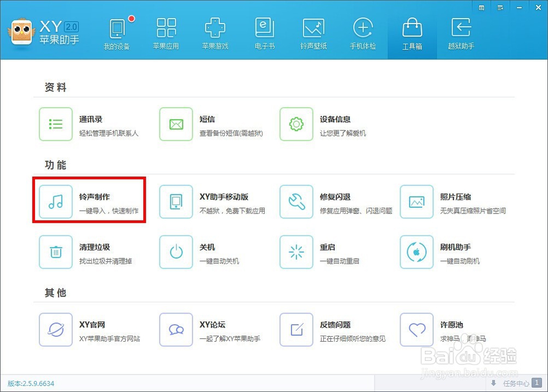The image size is (548, 392).
Task: Click the 一键自动刷机 description
Action: (x=460, y=261)
